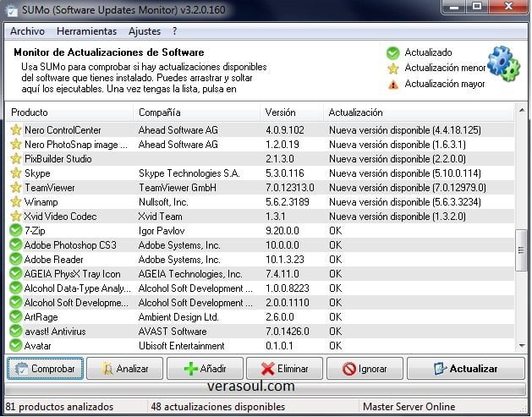Click the SUMo gears logo icon
This screenshot has height=417, width=532.
tap(502, 64)
